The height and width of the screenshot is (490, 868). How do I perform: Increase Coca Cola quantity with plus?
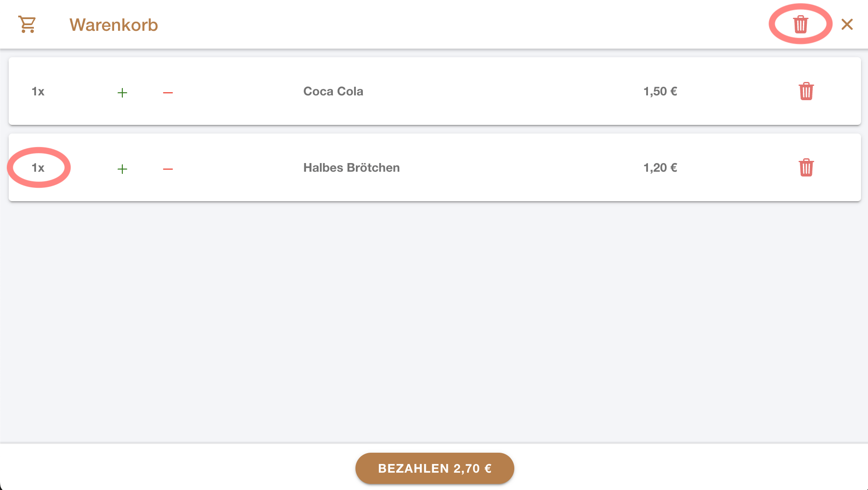click(x=122, y=92)
